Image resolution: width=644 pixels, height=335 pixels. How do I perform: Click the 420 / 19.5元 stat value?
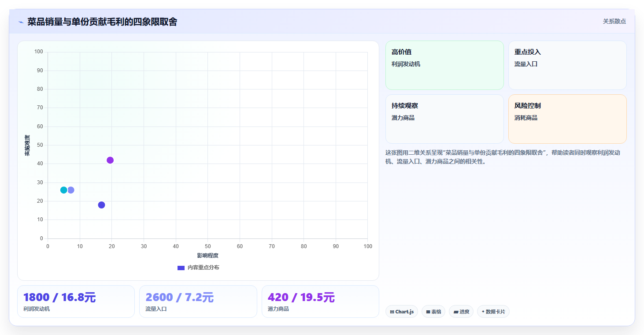coord(301,298)
